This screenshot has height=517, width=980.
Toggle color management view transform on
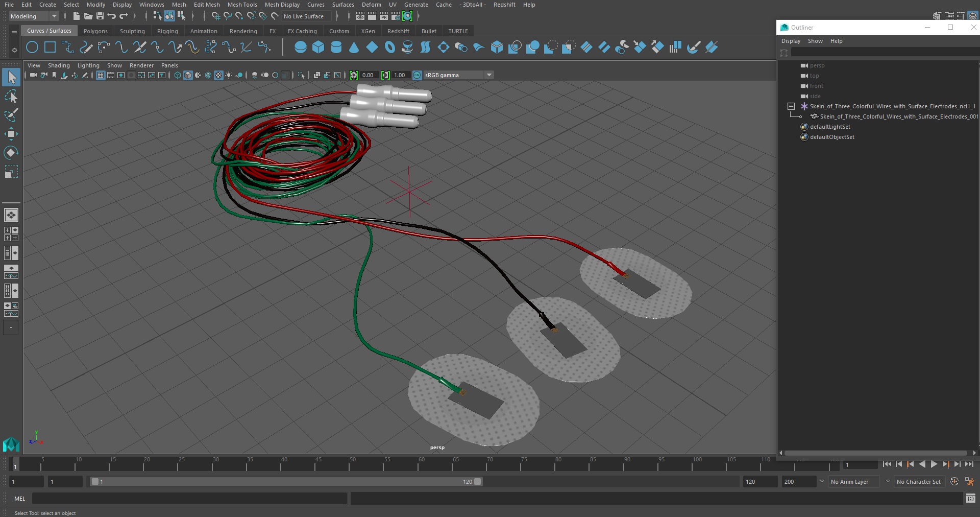click(x=417, y=75)
